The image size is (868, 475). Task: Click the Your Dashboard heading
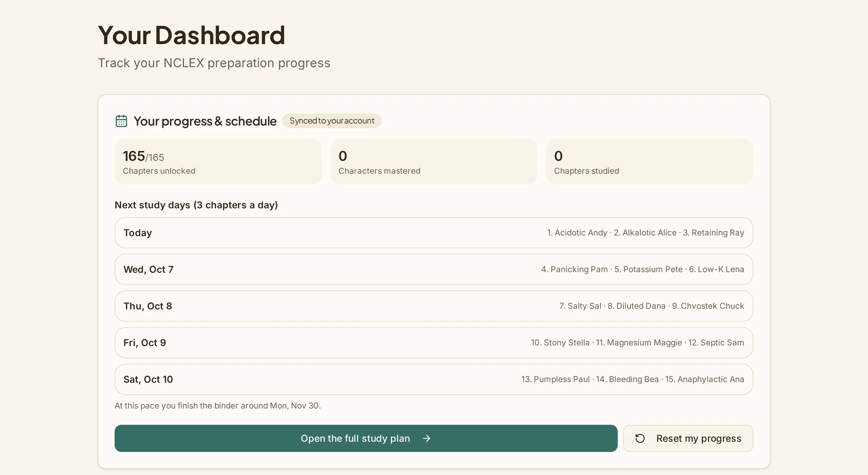(192, 35)
